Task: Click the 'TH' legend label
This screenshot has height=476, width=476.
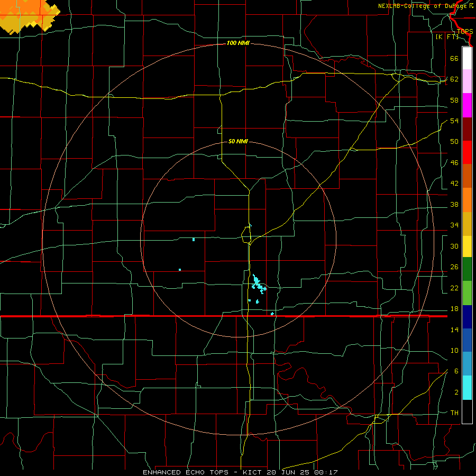Action: coord(454,413)
